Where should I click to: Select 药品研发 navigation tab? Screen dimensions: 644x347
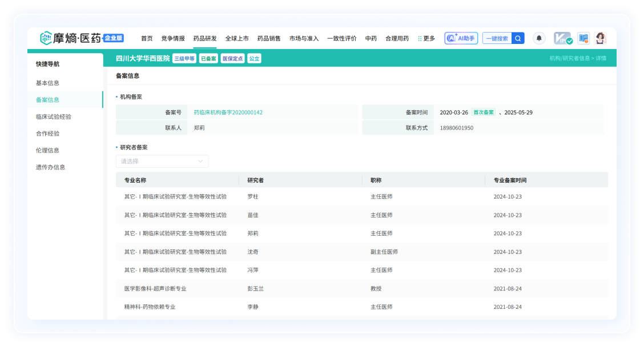(x=205, y=38)
